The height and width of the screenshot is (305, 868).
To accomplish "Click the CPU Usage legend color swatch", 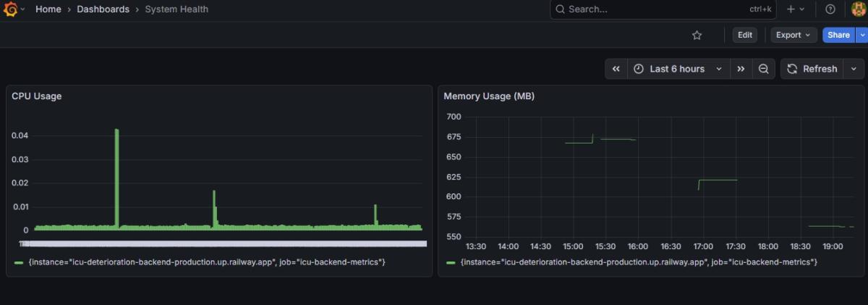I will 19,262.
